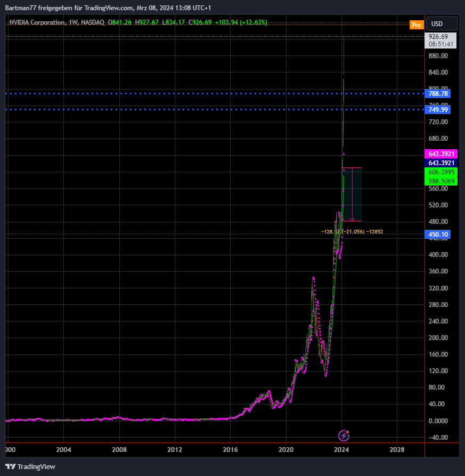The width and height of the screenshot is (465, 476).
Task: Open the USD currency selector
Action: tap(442, 23)
